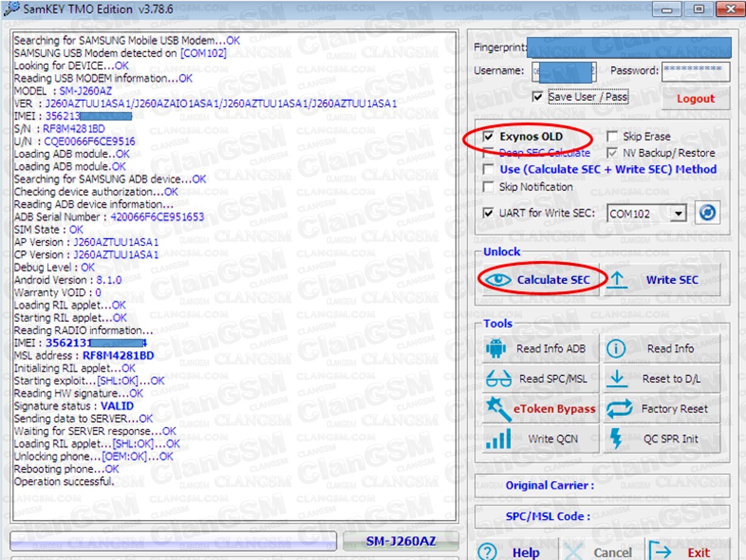Click the QC SPR Init label
Screen dimensions: 746x560
click(x=671, y=439)
